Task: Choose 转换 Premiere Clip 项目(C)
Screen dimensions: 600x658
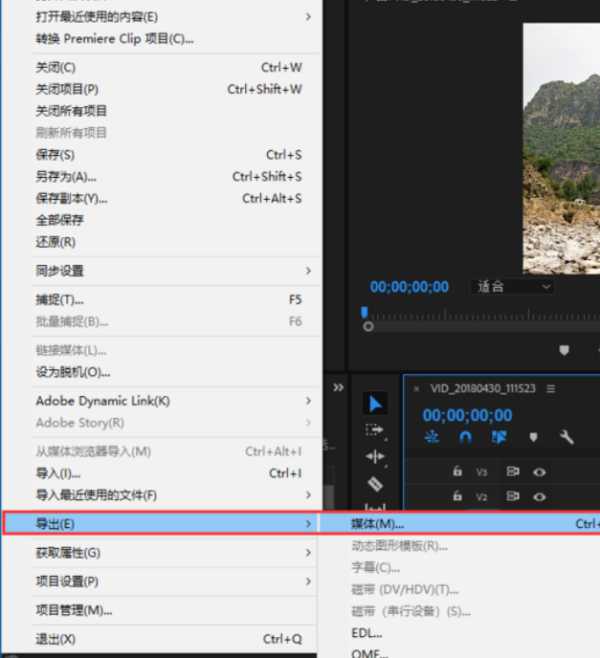Action: pos(175,39)
